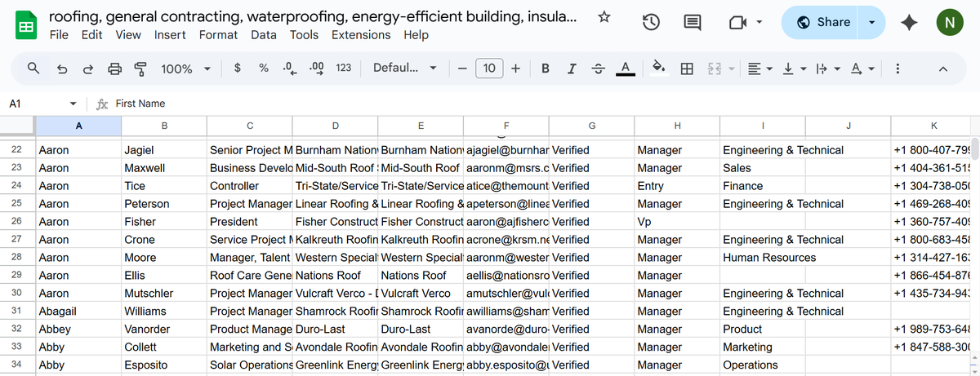
Task: Select row 26 header
Action: pos(17,221)
